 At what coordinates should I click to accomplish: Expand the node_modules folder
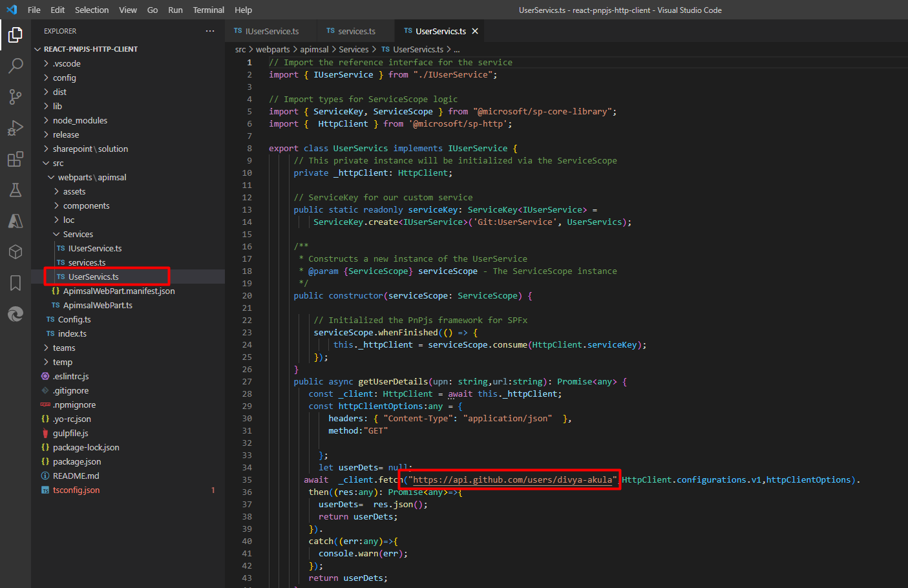click(128, 120)
